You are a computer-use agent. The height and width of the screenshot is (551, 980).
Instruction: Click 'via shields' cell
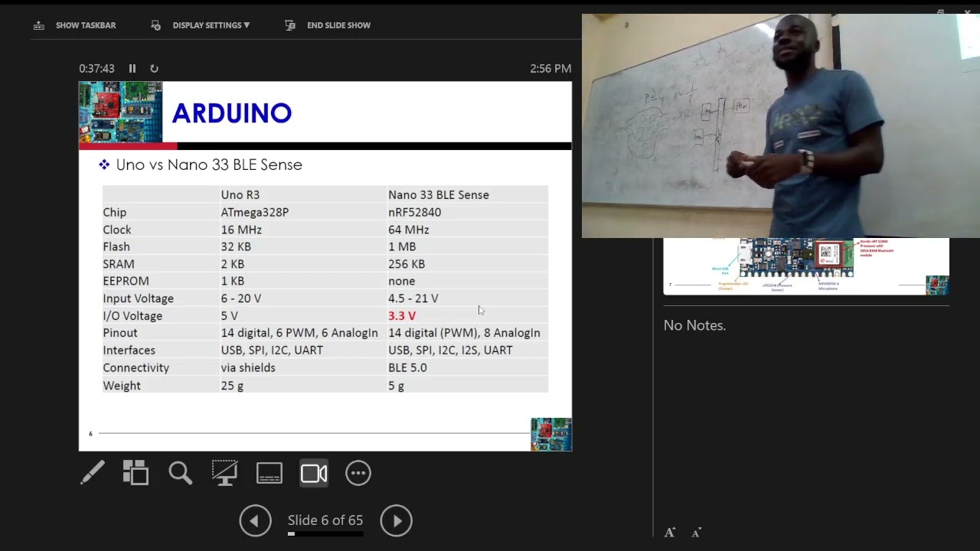pyautogui.click(x=248, y=367)
